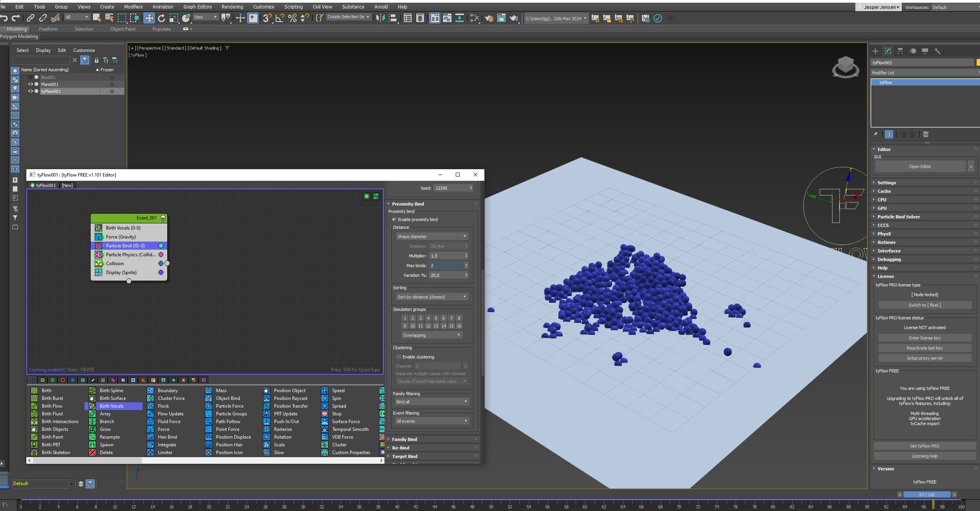Viewport: 980px width, 511px height.
Task: Click the timeline frame slider 97 / 100
Action: 926,495
